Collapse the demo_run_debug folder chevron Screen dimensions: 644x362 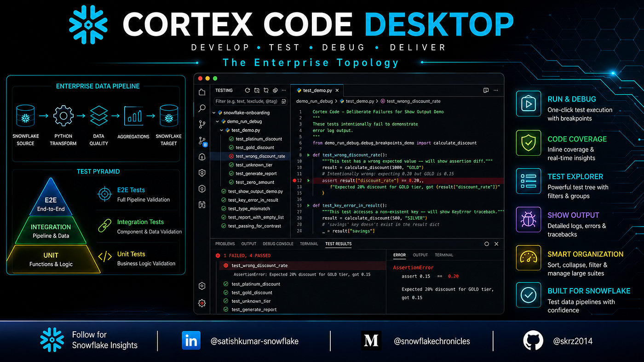click(217, 121)
